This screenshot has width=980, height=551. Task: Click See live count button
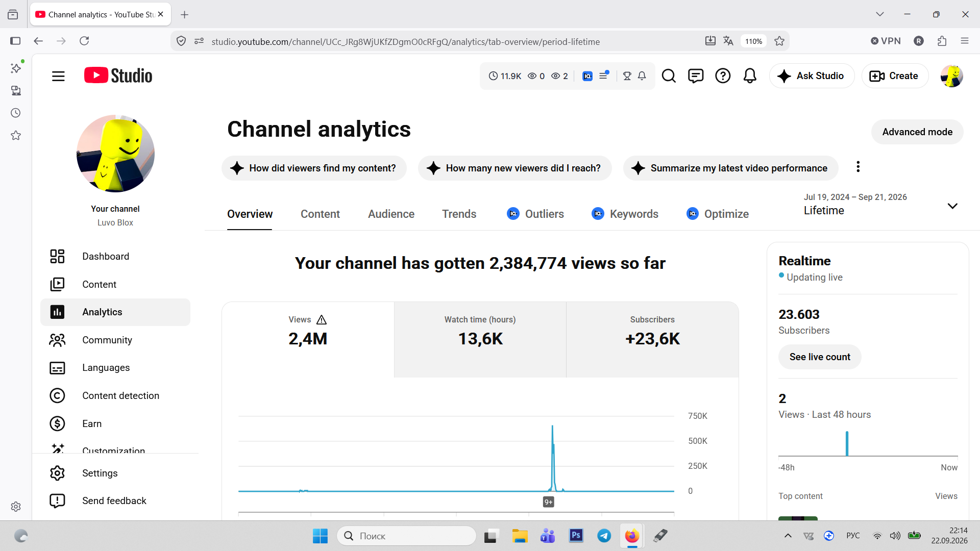coord(820,357)
